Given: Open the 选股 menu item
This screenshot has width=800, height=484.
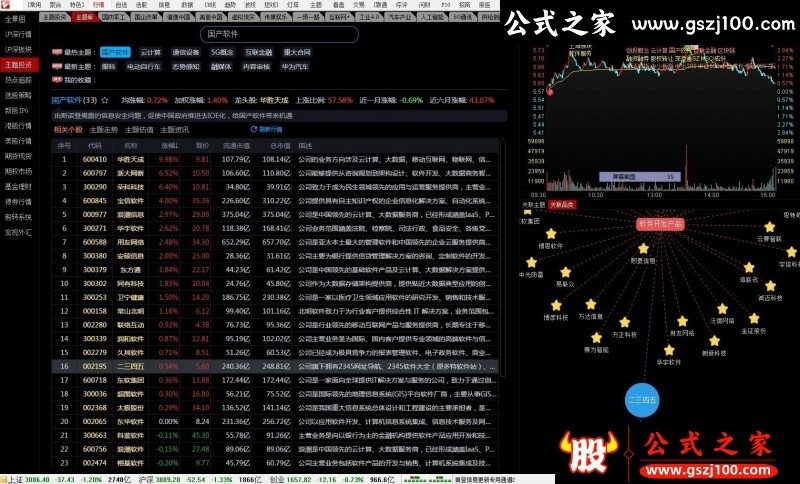Looking at the screenshot, I should click(x=141, y=5).
